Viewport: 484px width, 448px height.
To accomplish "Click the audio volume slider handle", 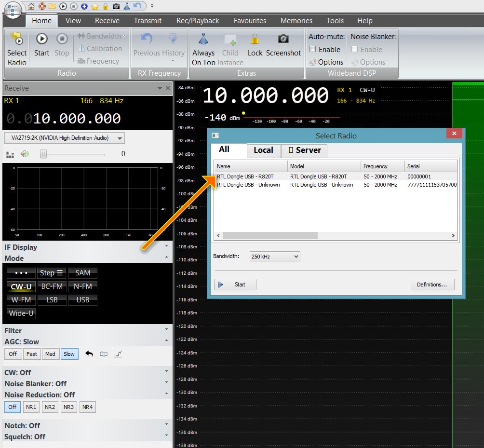I will coord(43,154).
